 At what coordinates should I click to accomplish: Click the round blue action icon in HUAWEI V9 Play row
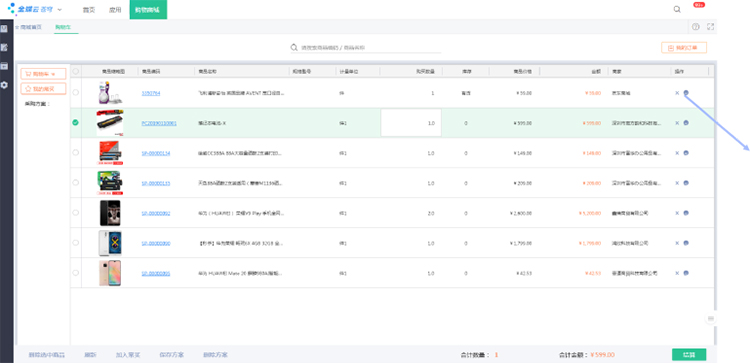pyautogui.click(x=686, y=213)
